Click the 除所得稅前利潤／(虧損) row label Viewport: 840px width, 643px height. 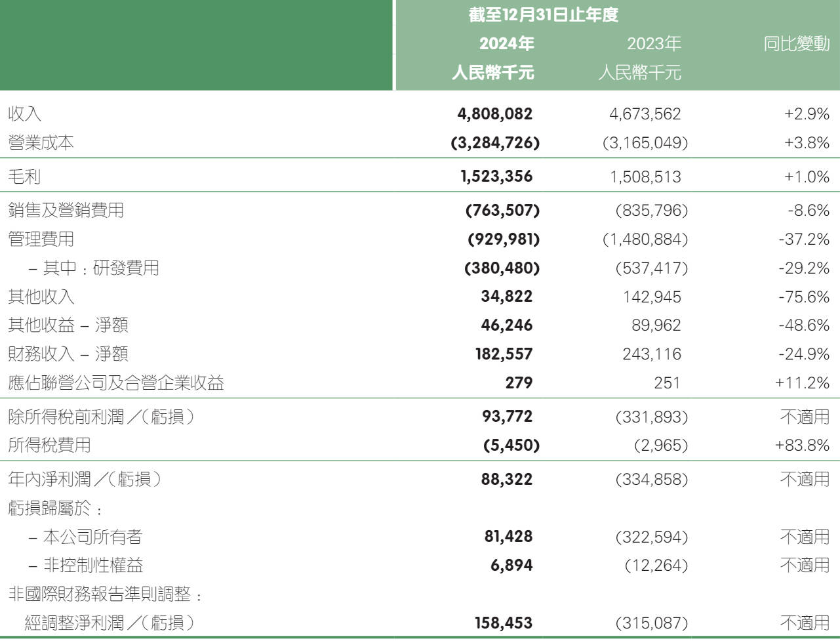click(102, 417)
